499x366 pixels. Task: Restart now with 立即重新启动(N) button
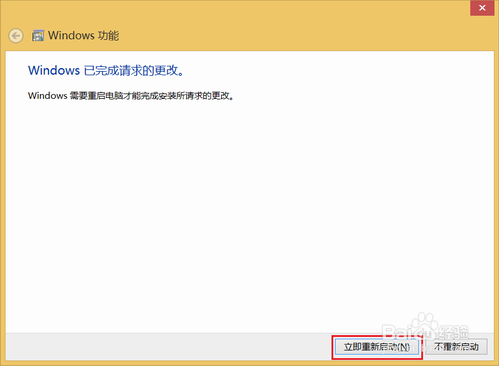pos(377,347)
